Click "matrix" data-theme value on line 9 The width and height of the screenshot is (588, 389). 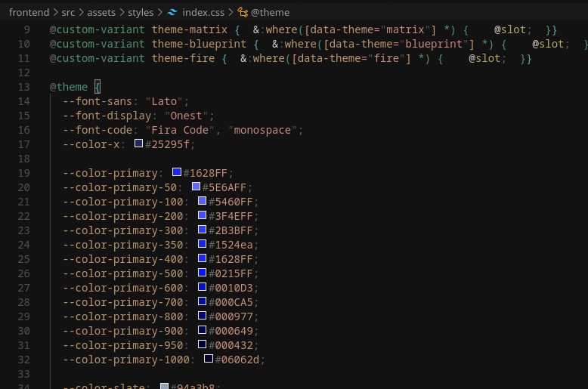405,29
